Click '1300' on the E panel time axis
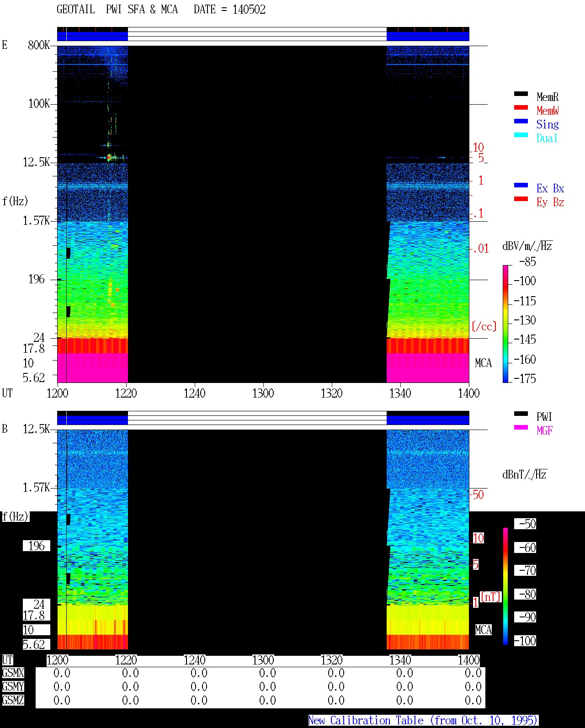 pos(263,393)
